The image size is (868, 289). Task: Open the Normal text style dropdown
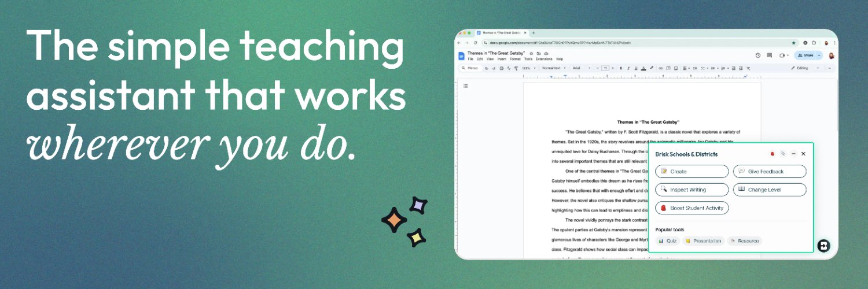coord(554,68)
